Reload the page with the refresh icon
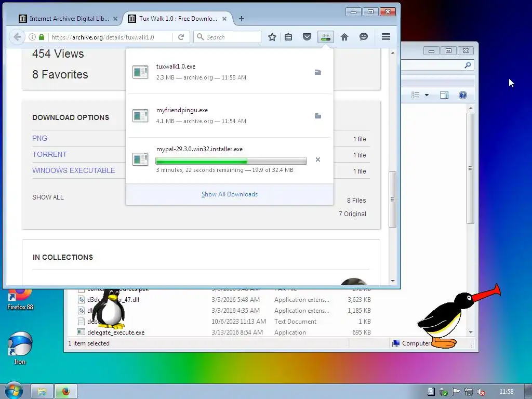This screenshot has width=532, height=399. [181, 37]
